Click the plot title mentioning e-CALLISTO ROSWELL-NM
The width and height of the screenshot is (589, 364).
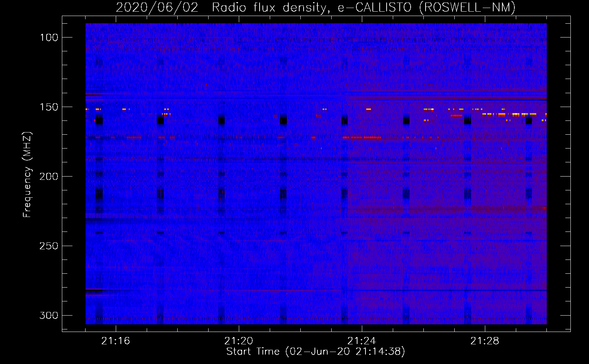coord(316,7)
